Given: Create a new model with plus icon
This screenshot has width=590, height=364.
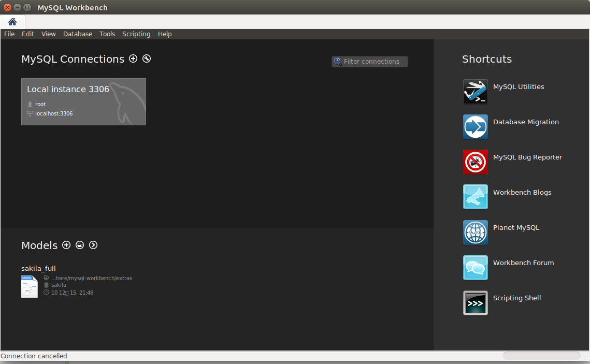Looking at the screenshot, I should (66, 245).
